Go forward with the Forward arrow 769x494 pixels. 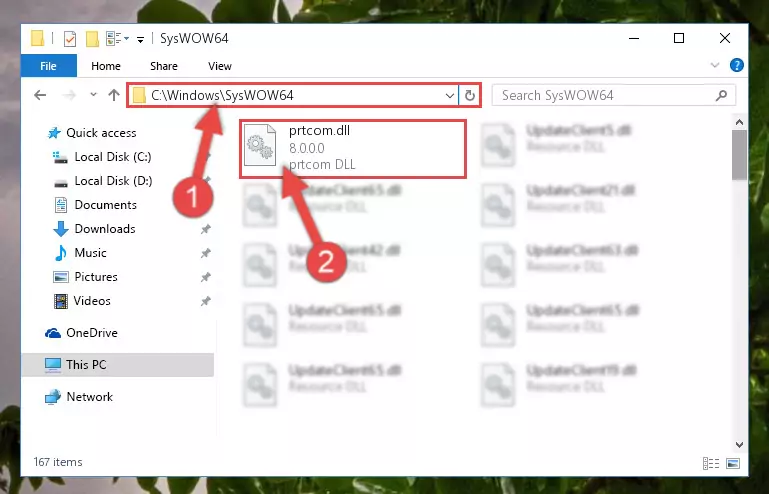click(x=69, y=95)
